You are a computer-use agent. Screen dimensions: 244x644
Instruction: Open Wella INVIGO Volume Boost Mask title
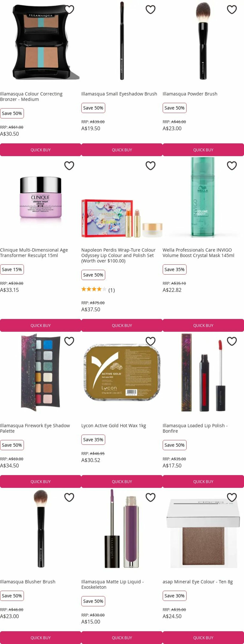point(198,252)
